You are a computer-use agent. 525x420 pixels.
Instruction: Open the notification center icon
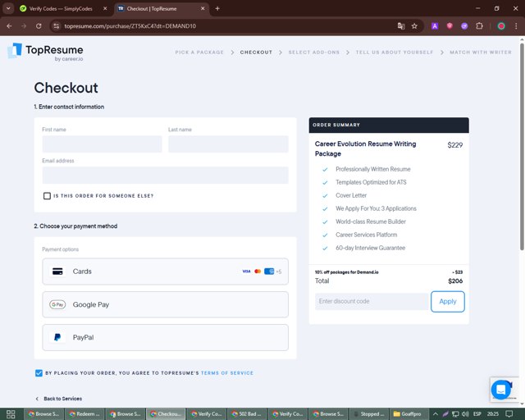click(x=509, y=414)
